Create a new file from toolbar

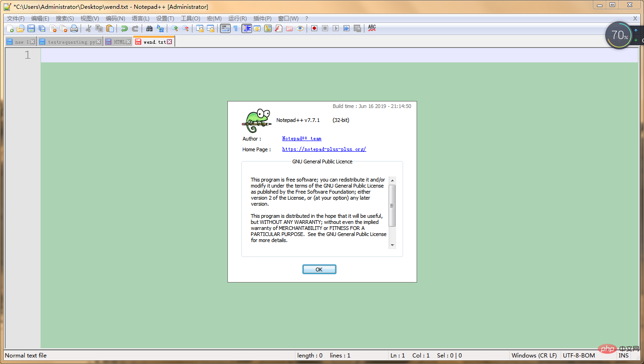[x=10, y=28]
